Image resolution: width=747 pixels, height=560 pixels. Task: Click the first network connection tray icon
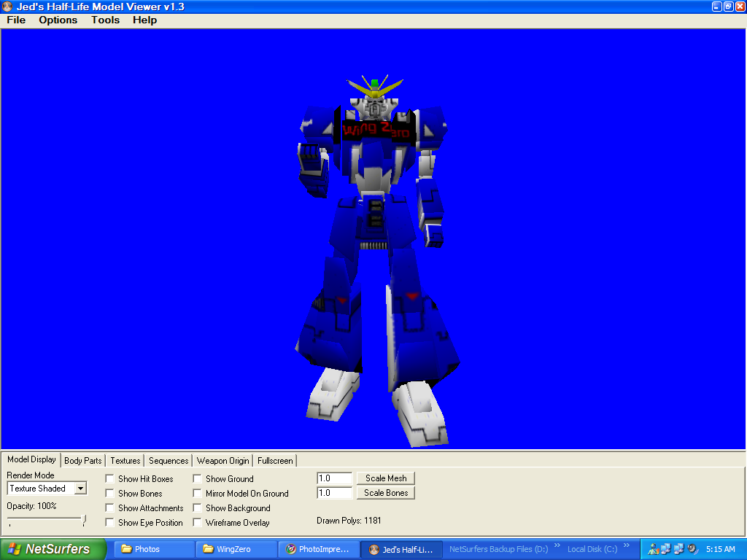pos(665,549)
